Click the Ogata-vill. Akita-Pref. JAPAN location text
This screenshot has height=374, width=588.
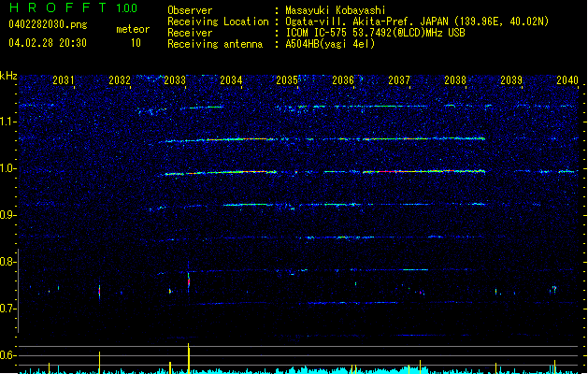click(x=417, y=22)
